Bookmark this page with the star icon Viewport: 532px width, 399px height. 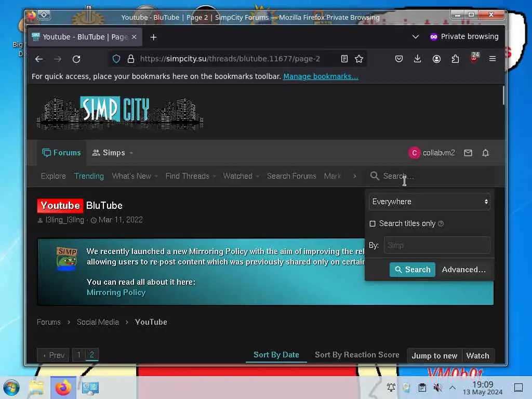point(359,59)
